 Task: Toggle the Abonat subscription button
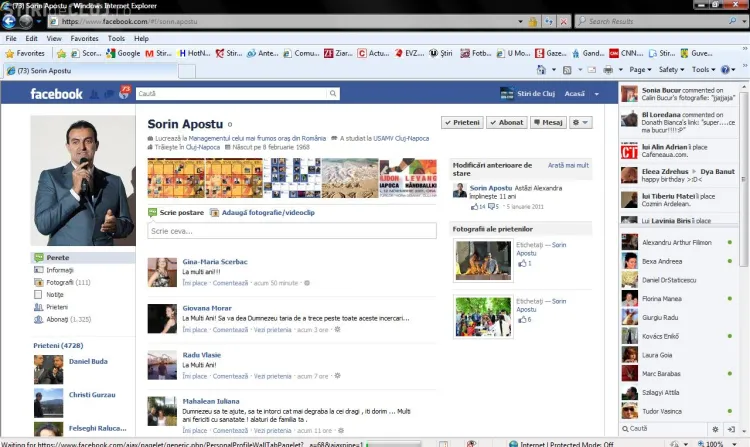[507, 122]
